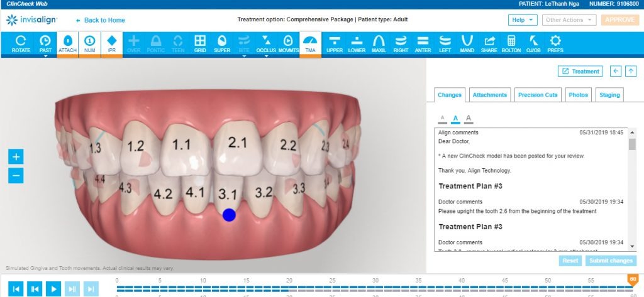Click the invisalign logo
Image resolution: width=644 pixels, height=297 pixels.
click(x=31, y=19)
